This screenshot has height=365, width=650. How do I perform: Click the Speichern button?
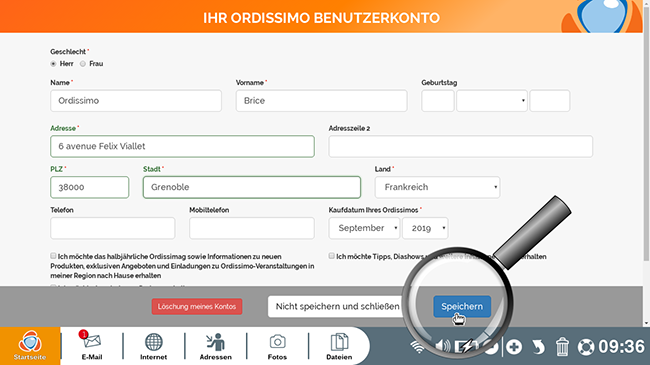462,307
